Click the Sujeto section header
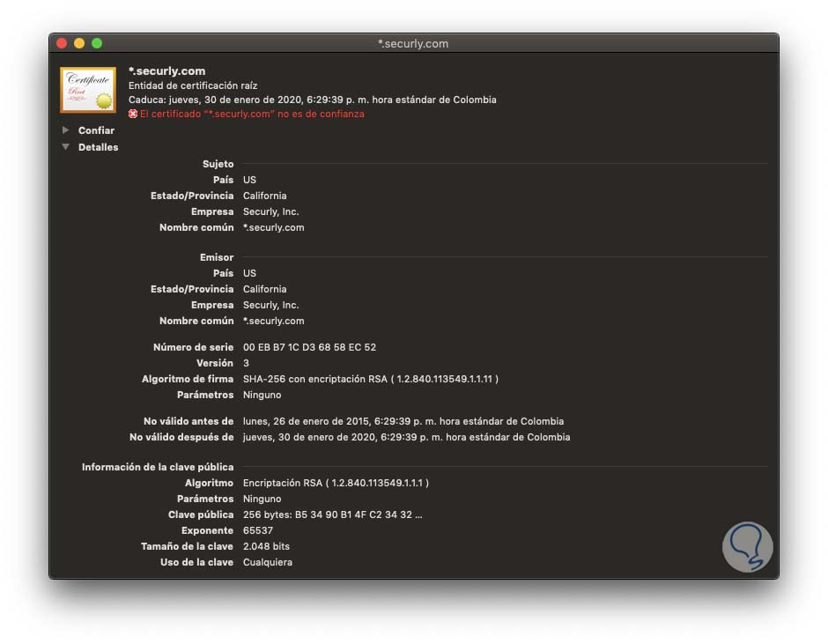 pyautogui.click(x=218, y=164)
